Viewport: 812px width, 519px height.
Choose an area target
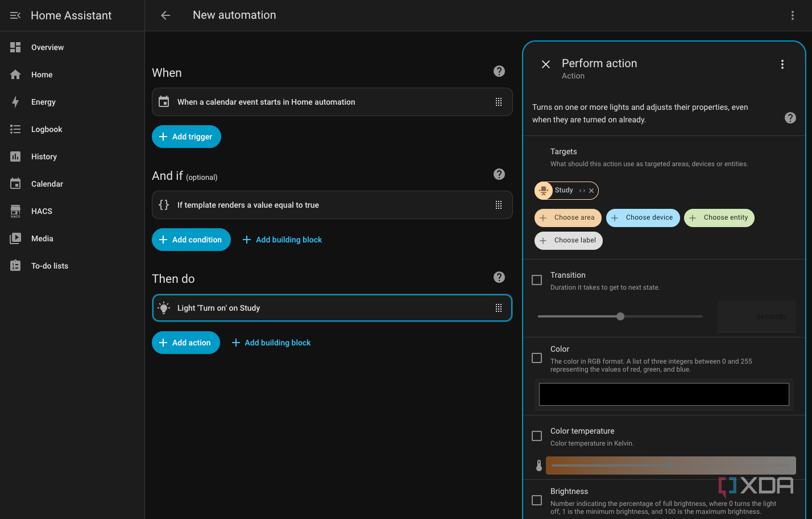pos(567,218)
